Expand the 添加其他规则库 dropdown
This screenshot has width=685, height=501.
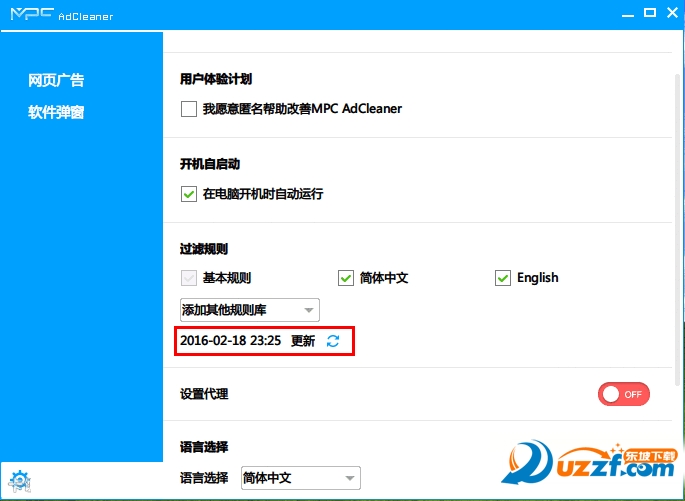(249, 310)
